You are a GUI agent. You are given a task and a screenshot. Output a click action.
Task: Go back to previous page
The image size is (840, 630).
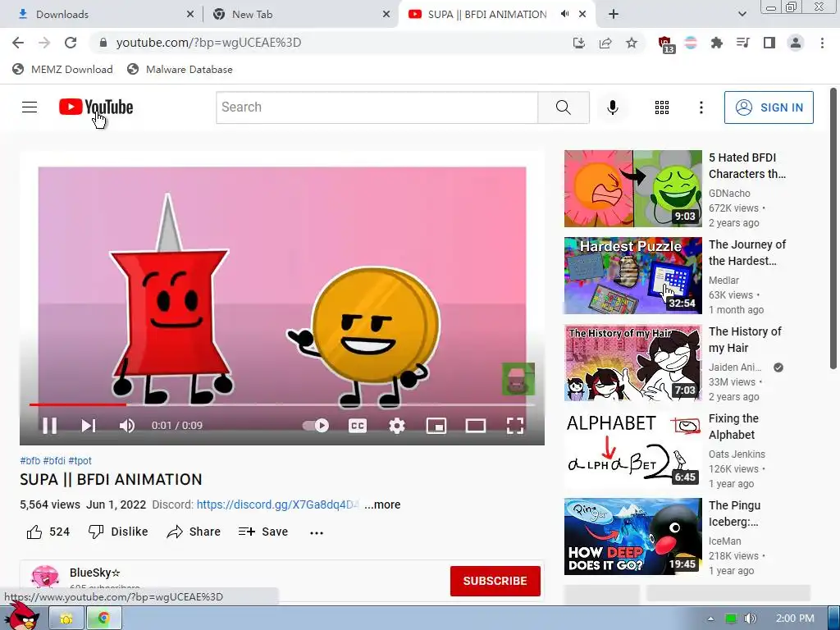pyautogui.click(x=18, y=43)
